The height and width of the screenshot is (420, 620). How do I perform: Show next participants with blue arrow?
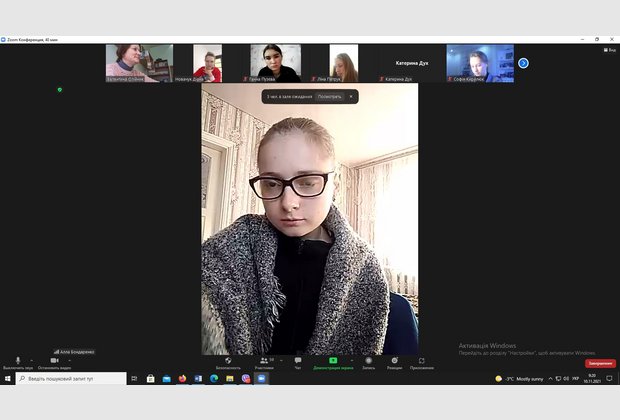coord(523,63)
